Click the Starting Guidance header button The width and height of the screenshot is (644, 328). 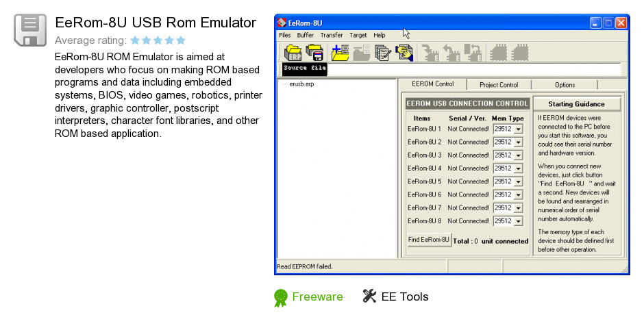(x=576, y=104)
